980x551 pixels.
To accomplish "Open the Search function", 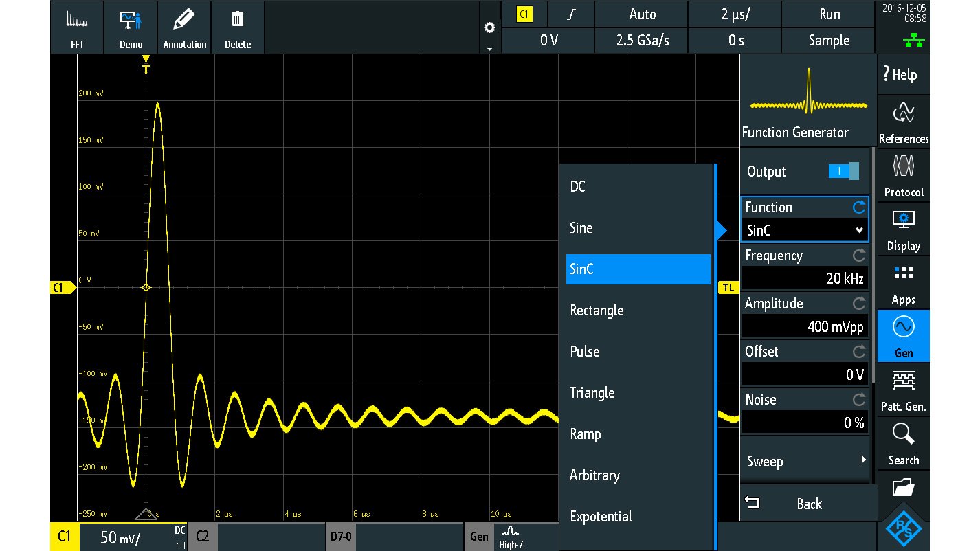I will [902, 443].
